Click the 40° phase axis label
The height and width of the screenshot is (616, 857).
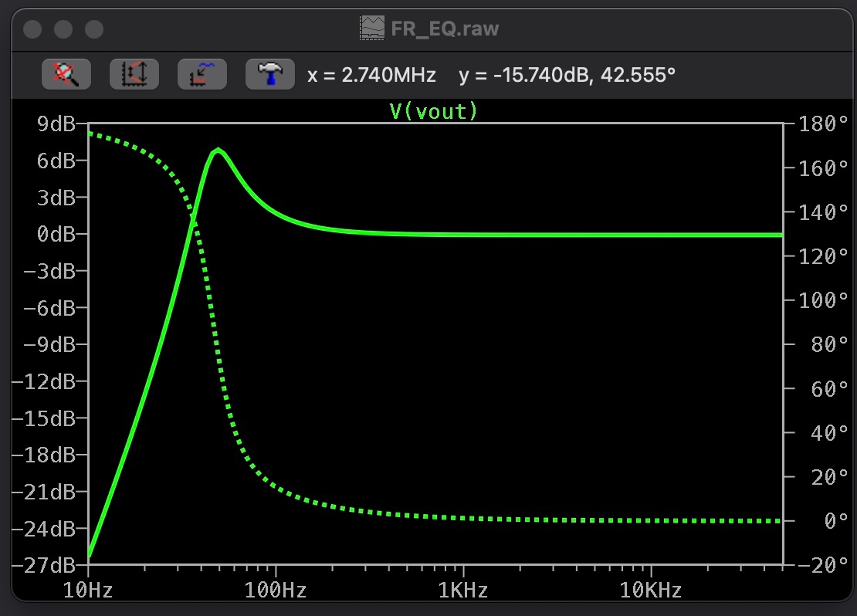click(x=830, y=433)
